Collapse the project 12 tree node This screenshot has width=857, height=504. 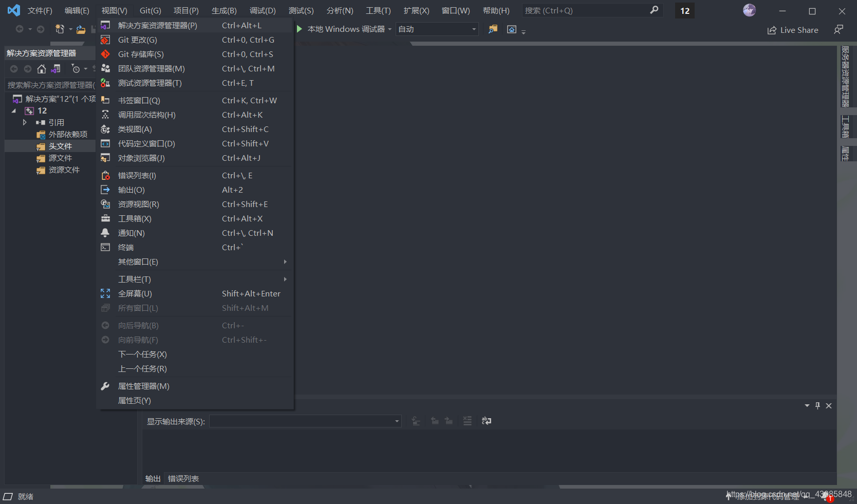(x=14, y=110)
